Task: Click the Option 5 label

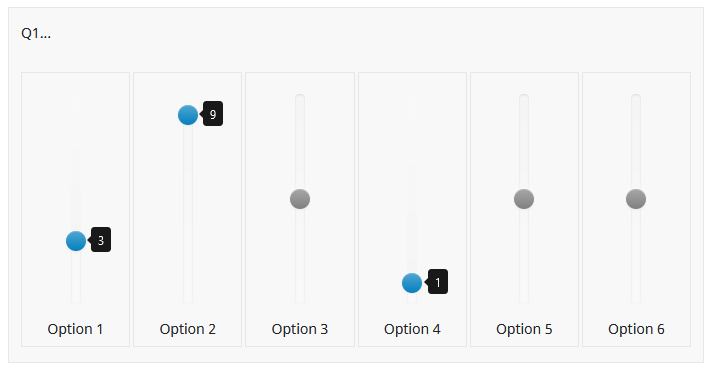Action: point(524,329)
